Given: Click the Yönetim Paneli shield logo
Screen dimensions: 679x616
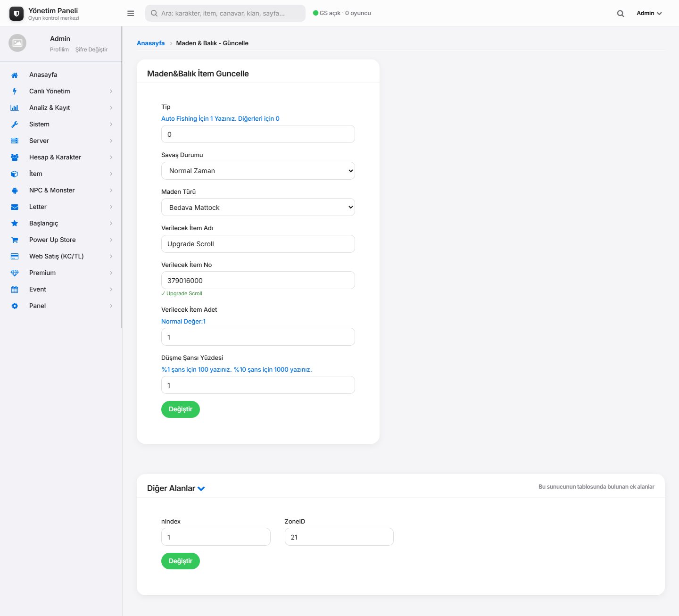Looking at the screenshot, I should [17, 14].
